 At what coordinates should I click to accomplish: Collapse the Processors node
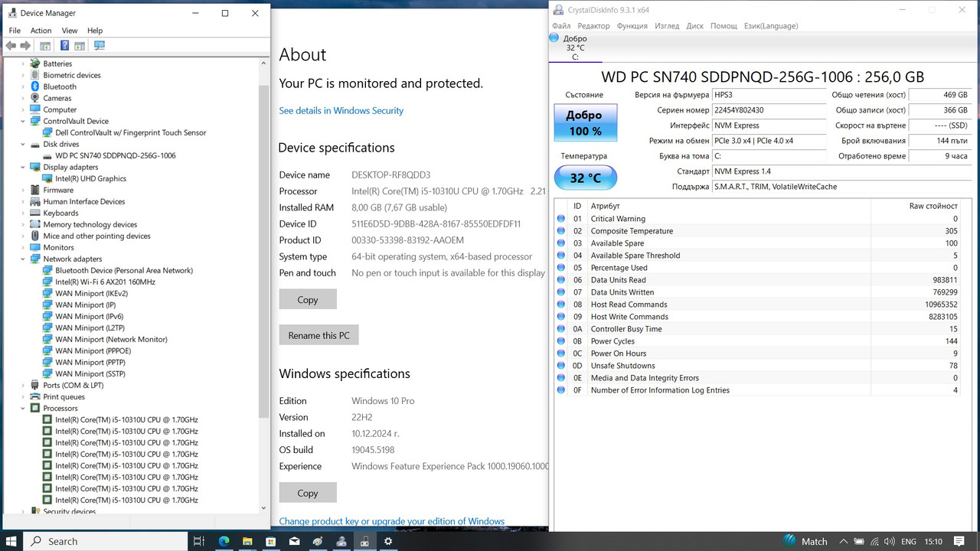(23, 408)
